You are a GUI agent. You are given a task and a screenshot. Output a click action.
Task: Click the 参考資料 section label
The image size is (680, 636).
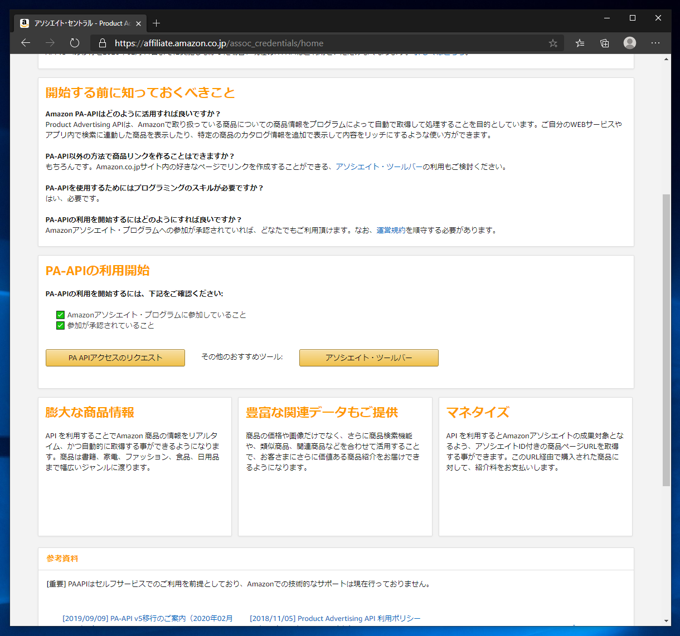[x=62, y=558]
